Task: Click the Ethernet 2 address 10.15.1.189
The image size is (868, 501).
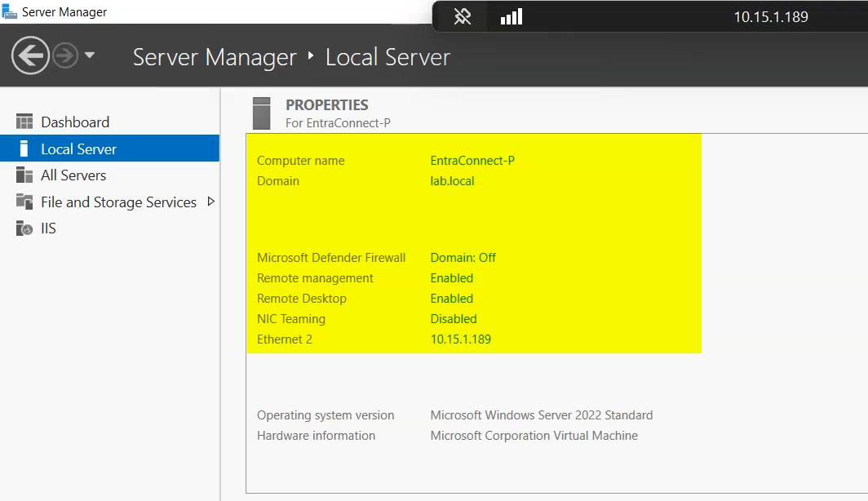Action: 461,339
